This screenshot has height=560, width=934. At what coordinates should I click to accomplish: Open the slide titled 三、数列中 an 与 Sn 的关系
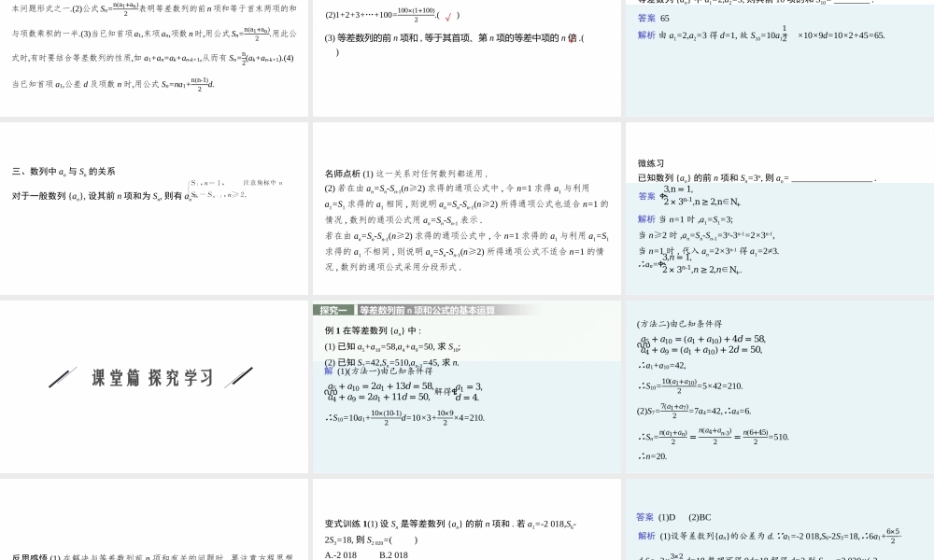pos(154,208)
